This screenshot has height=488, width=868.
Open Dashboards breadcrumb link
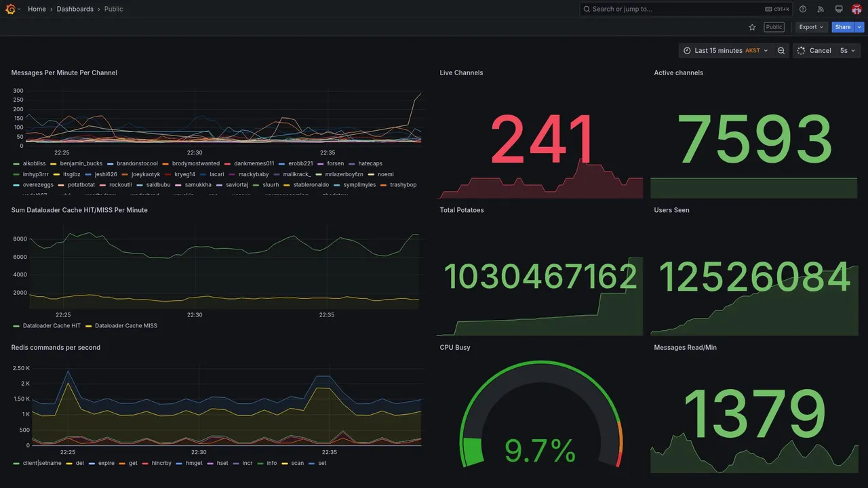click(x=75, y=9)
